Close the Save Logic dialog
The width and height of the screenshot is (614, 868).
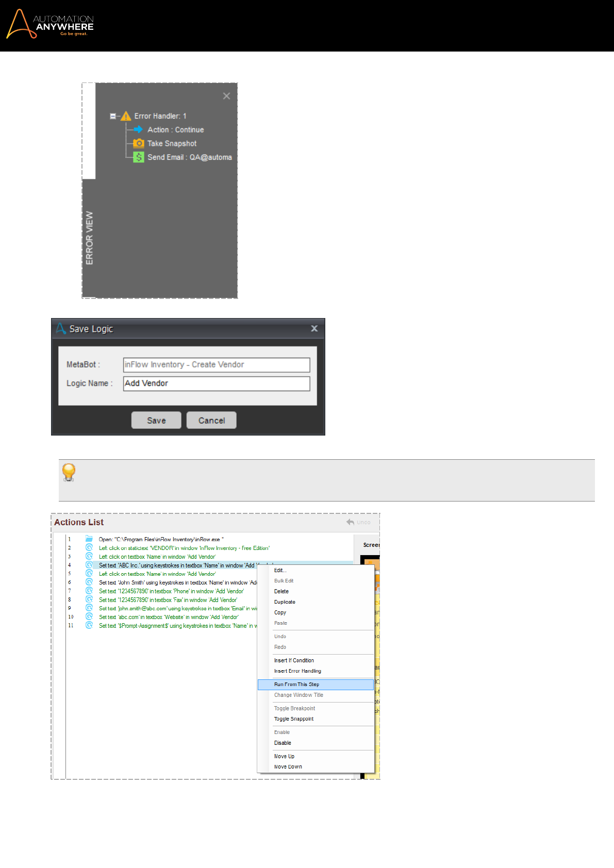tap(314, 328)
